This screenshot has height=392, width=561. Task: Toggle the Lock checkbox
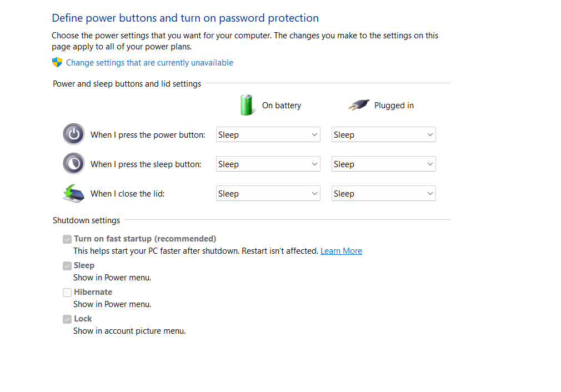[67, 319]
